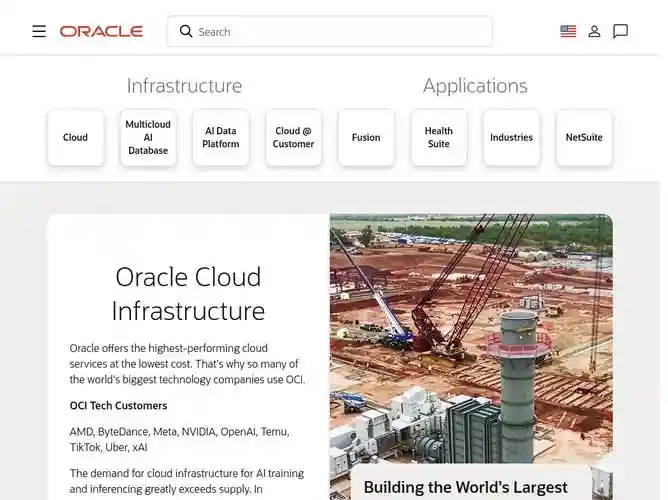Click the 'demand for cloud infrastructure' paragraph

tap(187, 481)
